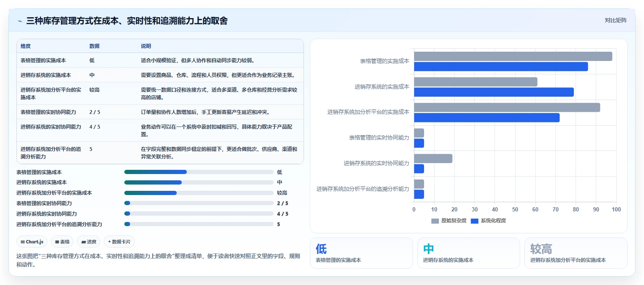
Task: Click the blue chart bar for 进销存系统的实施成本
Action: (x=494, y=92)
